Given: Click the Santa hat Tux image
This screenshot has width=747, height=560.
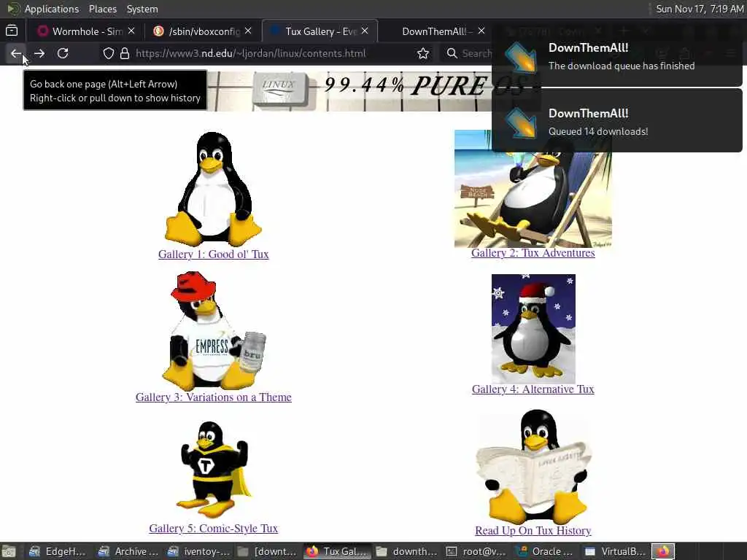Looking at the screenshot, I should pos(533,329).
